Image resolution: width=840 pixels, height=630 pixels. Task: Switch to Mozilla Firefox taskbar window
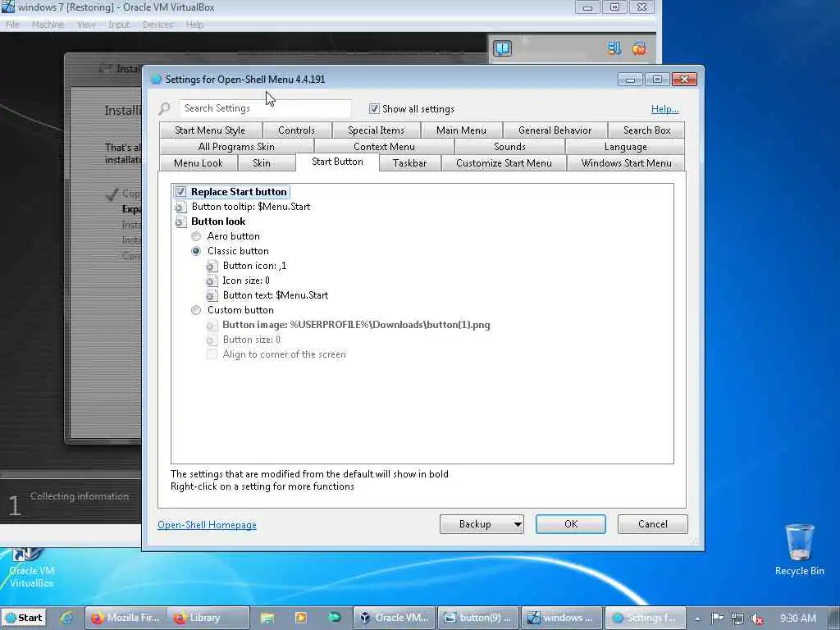coord(126,618)
